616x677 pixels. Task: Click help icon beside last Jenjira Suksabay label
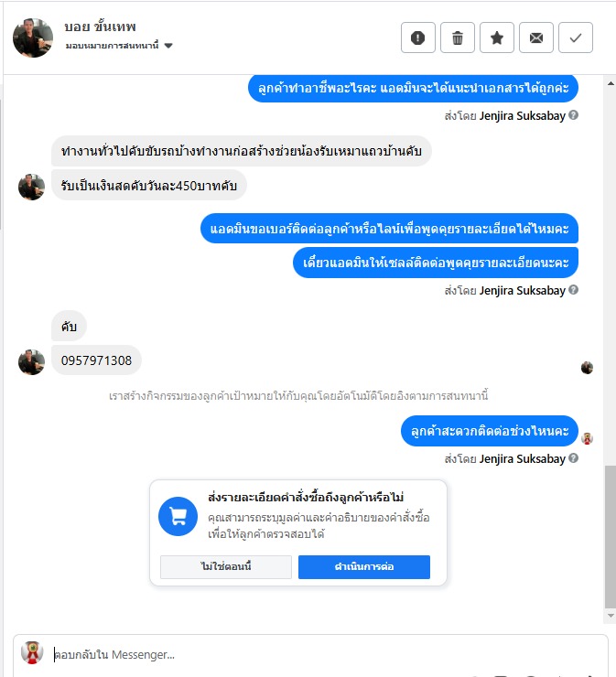[573, 458]
